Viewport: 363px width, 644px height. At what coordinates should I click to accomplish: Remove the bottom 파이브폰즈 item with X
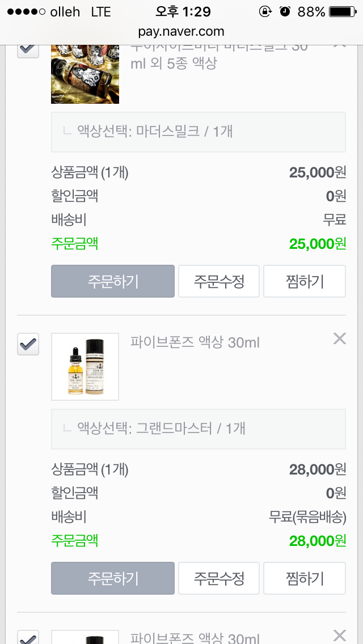[x=339, y=635]
